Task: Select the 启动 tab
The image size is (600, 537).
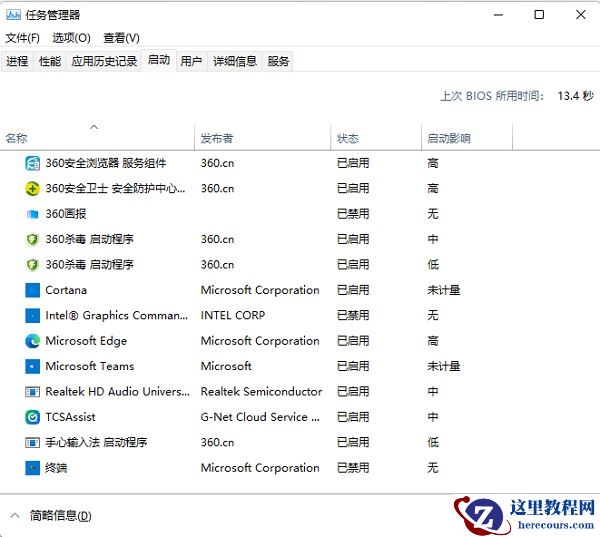Action: coord(159,60)
